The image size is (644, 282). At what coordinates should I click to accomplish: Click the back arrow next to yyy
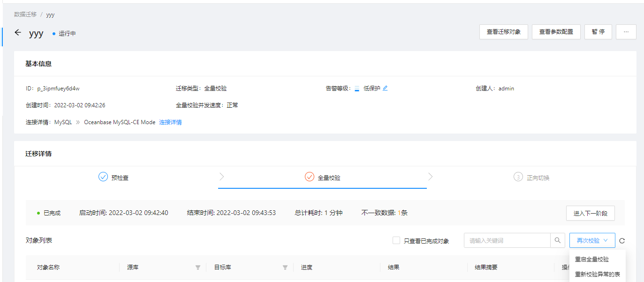(18, 33)
